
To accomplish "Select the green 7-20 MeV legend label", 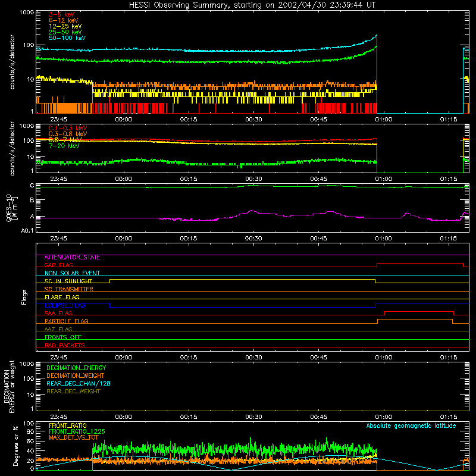I will [x=64, y=146].
